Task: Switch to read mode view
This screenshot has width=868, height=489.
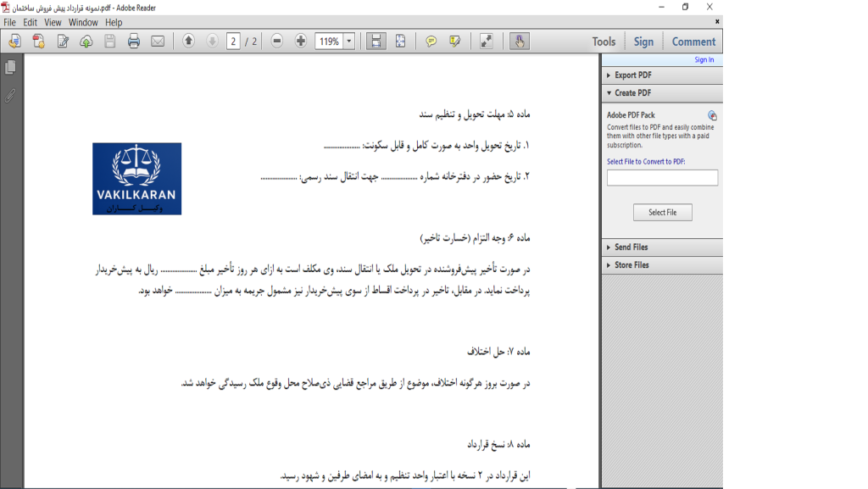Action: (486, 42)
